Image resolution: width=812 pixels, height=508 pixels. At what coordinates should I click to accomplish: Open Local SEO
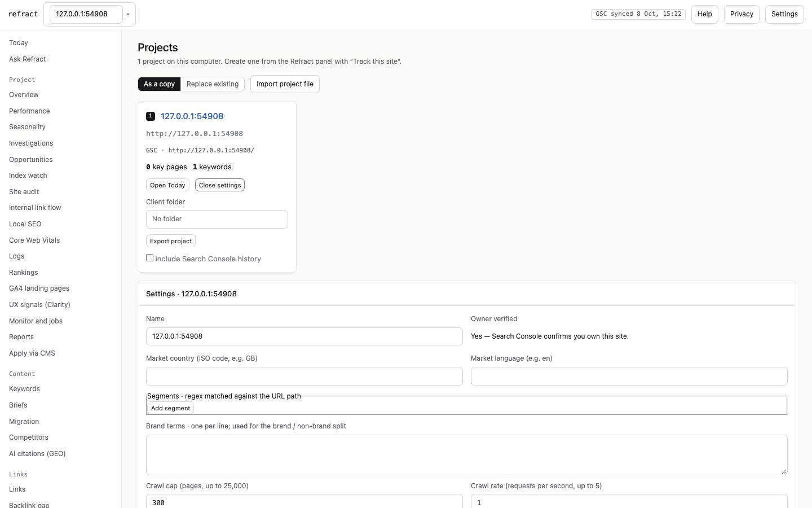(x=25, y=224)
